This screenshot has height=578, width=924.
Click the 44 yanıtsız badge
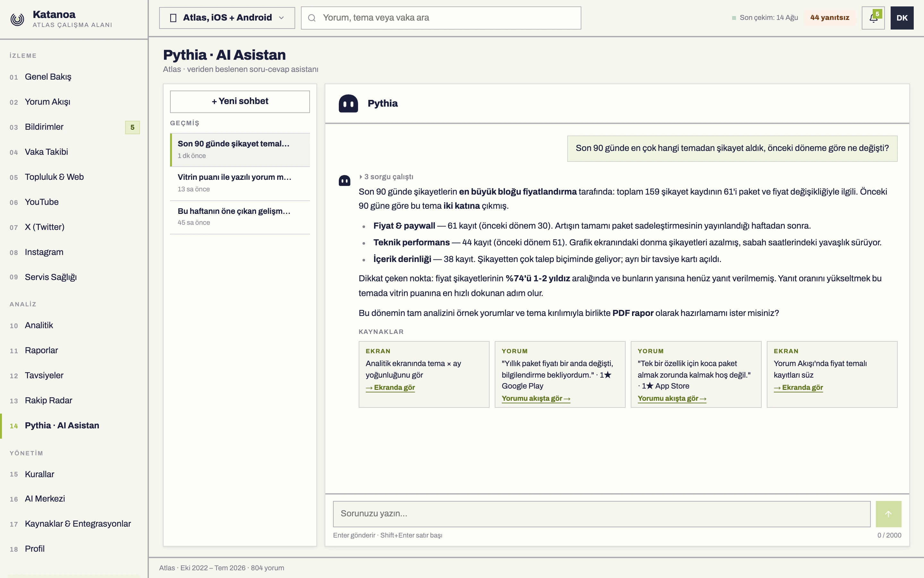[829, 18]
